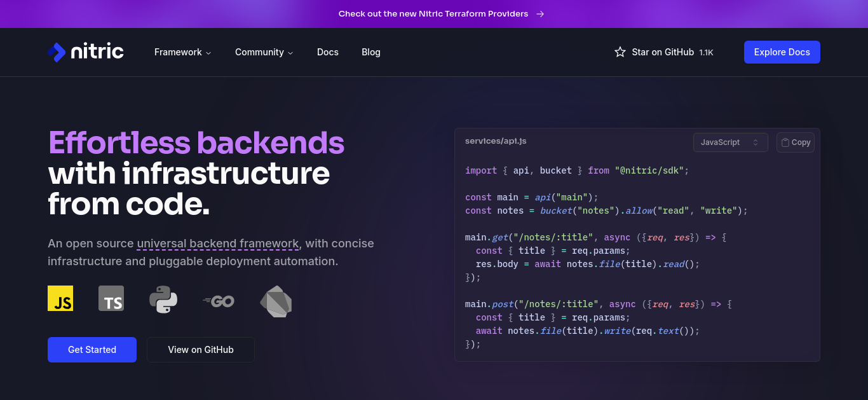Click the Explore Docs button
The height and width of the screenshot is (400, 868).
782,52
